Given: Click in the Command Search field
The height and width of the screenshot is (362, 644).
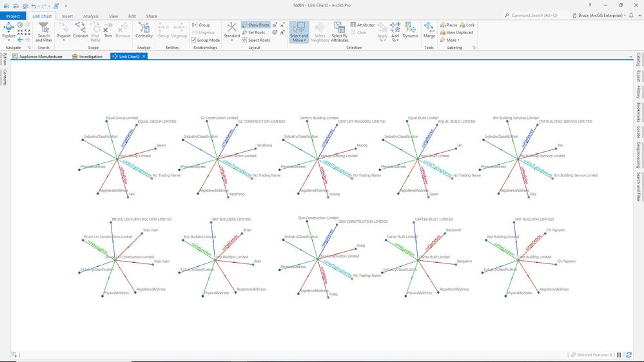Looking at the screenshot, I should pos(535,15).
